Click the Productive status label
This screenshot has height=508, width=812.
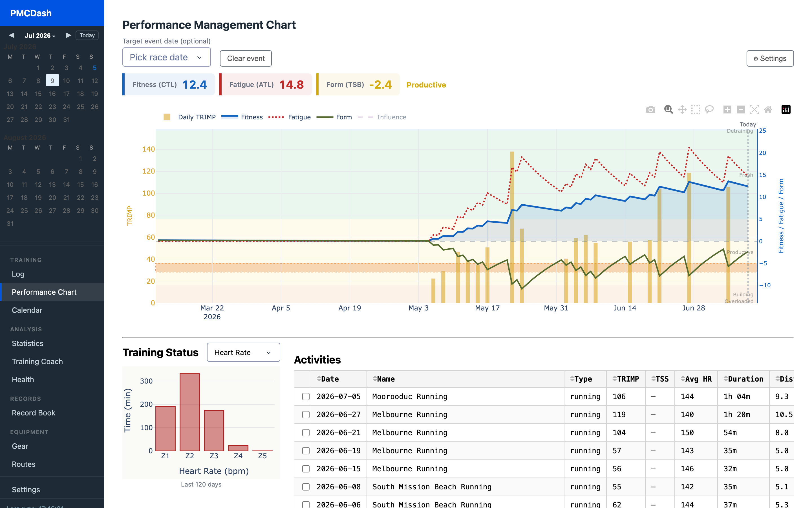(x=426, y=85)
